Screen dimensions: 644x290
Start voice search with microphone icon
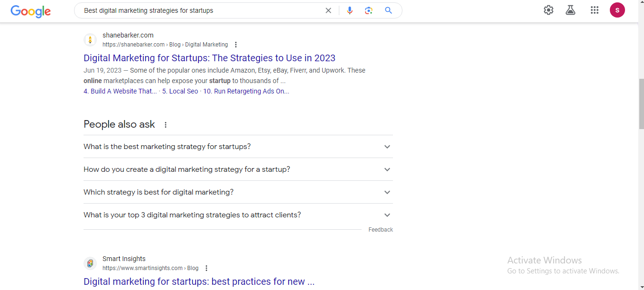[350, 10]
